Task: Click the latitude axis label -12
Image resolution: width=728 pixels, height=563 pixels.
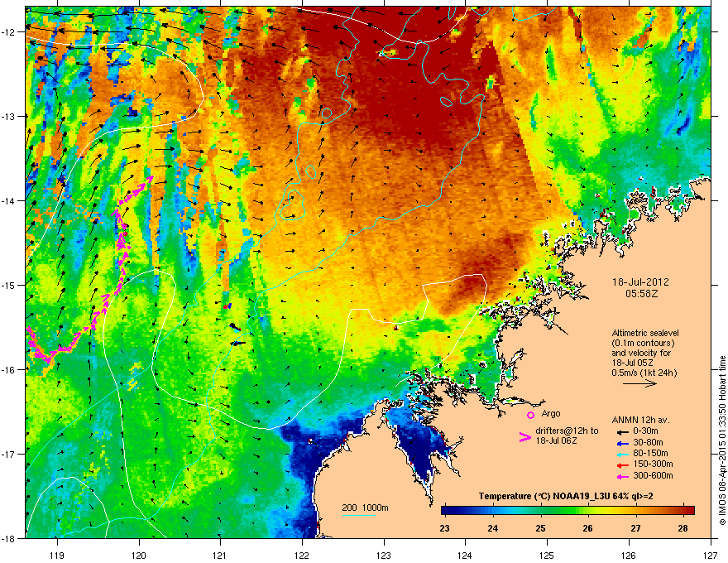Action: click(8, 32)
